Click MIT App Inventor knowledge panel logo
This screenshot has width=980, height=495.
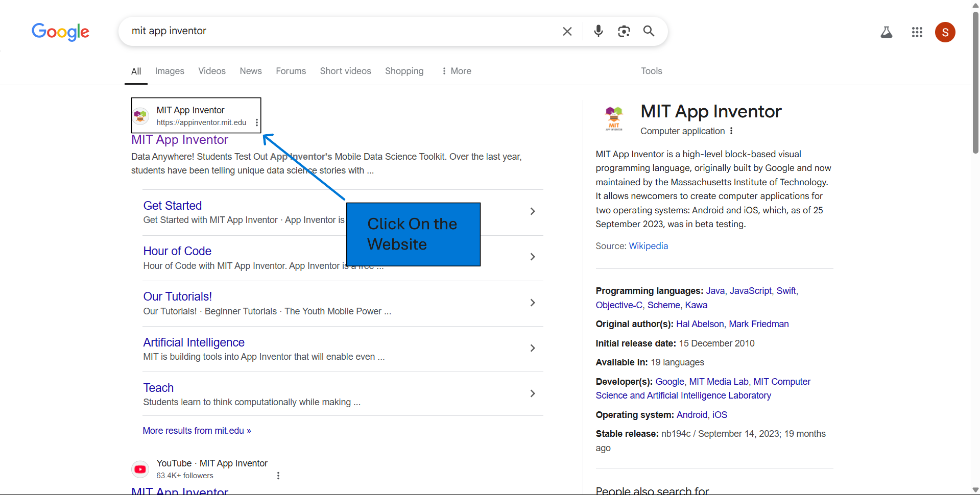click(x=614, y=118)
